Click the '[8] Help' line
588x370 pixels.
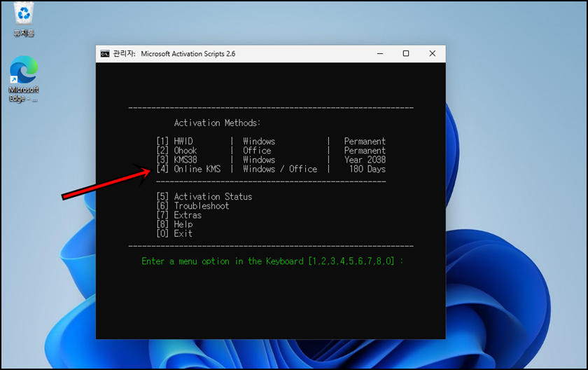[174, 224]
